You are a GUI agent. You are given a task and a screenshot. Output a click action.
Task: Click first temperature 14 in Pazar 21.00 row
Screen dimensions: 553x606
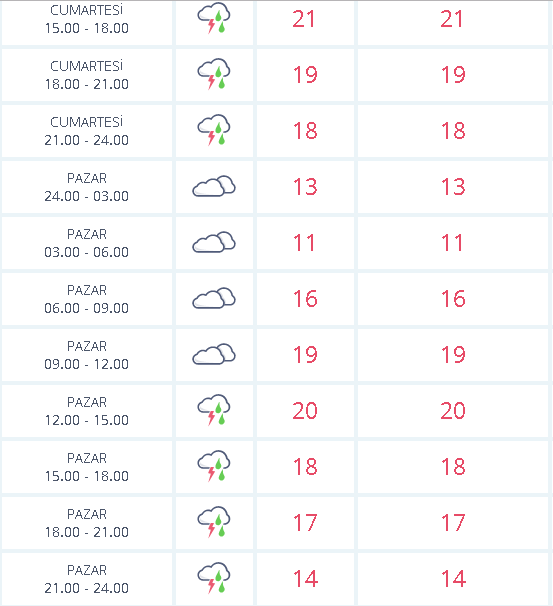(305, 579)
